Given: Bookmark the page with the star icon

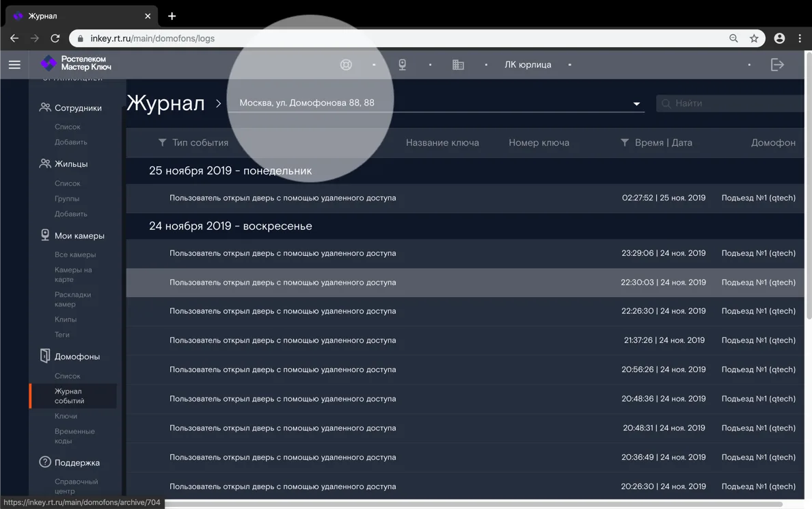Looking at the screenshot, I should [x=754, y=38].
